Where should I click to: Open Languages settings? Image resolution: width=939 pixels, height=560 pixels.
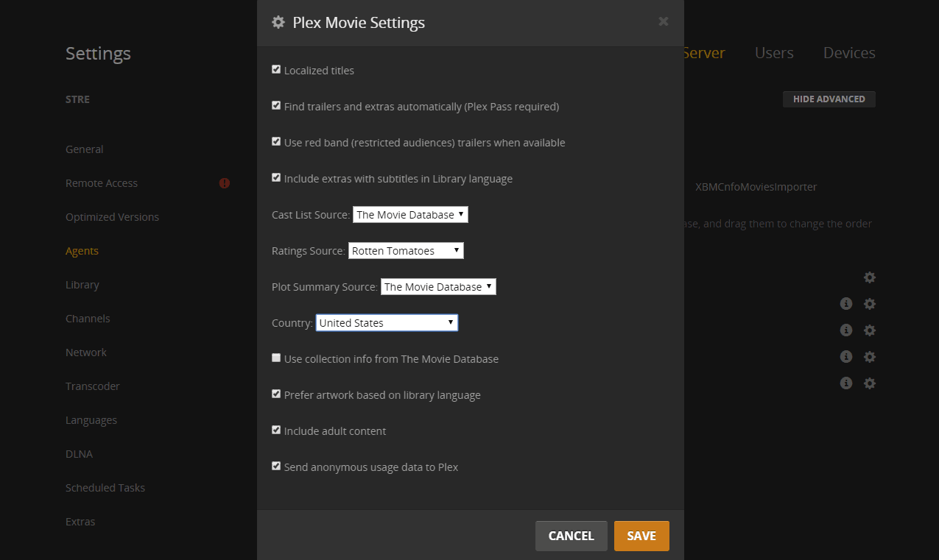91,420
